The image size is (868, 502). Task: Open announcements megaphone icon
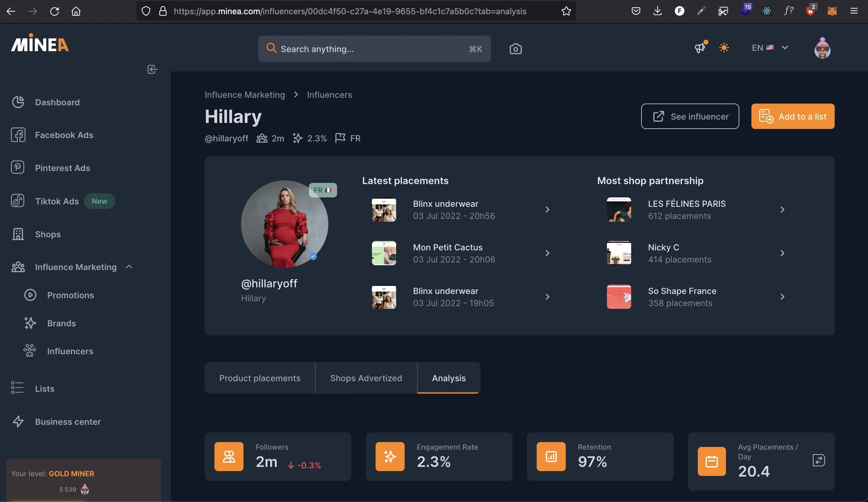tap(700, 48)
